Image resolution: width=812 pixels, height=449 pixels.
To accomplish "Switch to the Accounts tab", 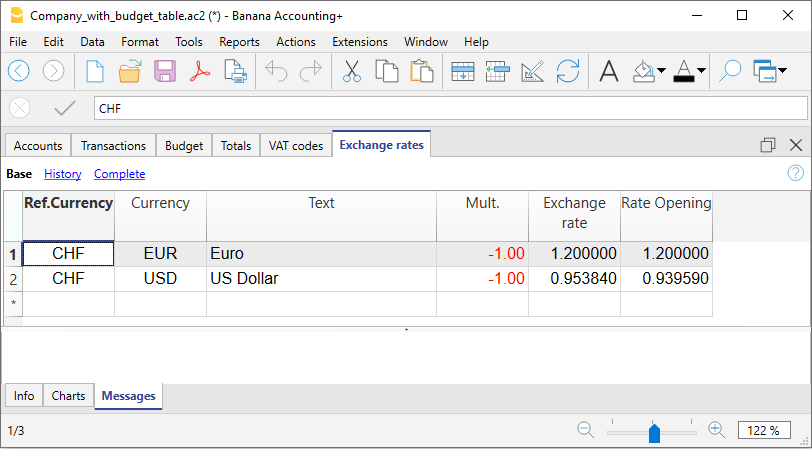I will pos(38,146).
